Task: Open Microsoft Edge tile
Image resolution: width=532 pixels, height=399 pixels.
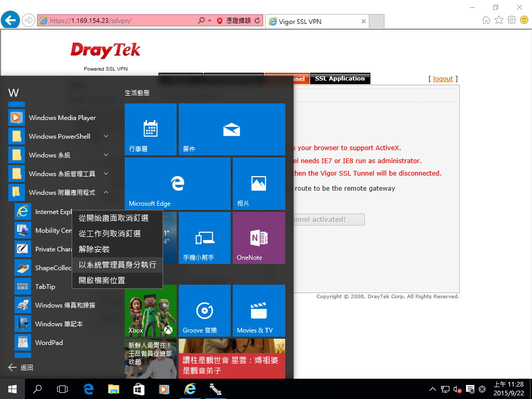Action: coord(178,183)
